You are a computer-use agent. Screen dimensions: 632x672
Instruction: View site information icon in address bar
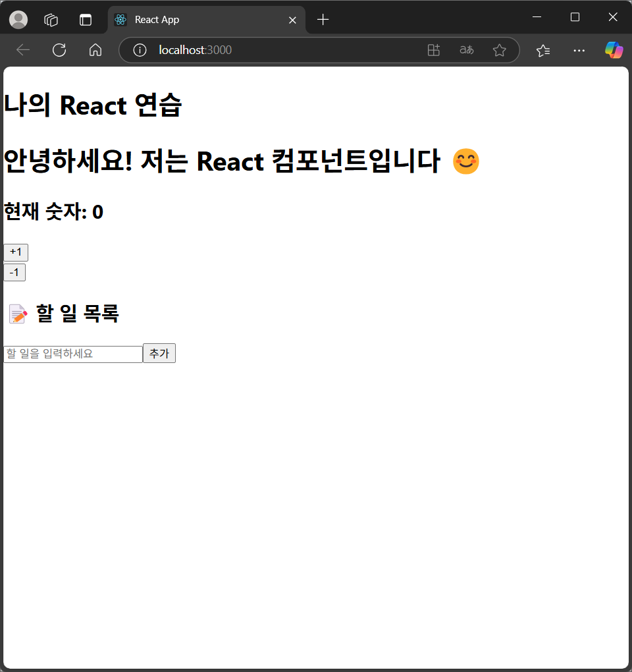click(x=140, y=50)
